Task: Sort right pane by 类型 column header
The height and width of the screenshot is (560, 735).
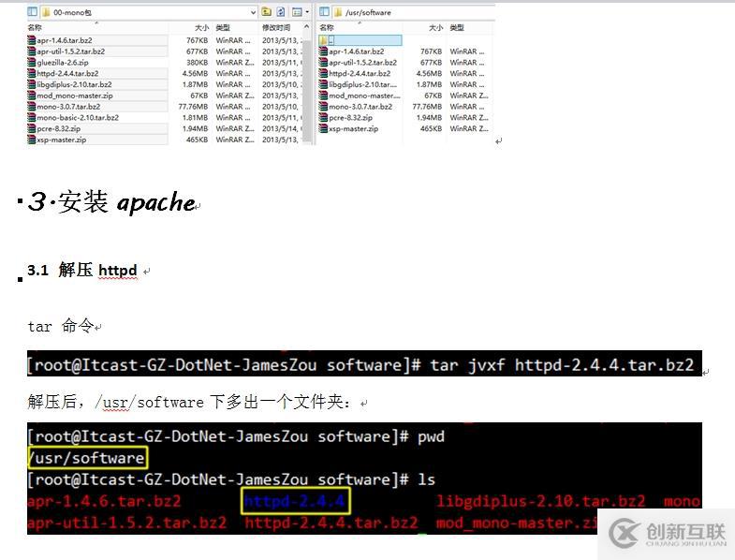Action: [457, 28]
